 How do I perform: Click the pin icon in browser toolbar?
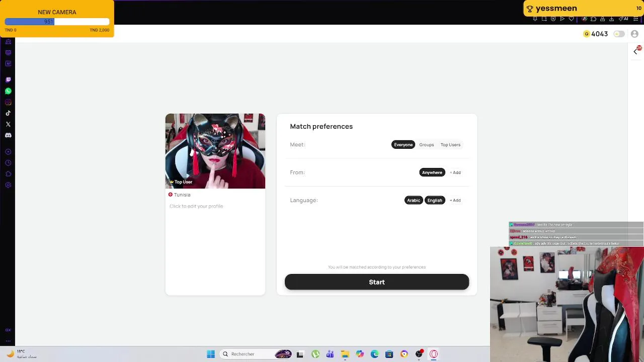click(535, 19)
